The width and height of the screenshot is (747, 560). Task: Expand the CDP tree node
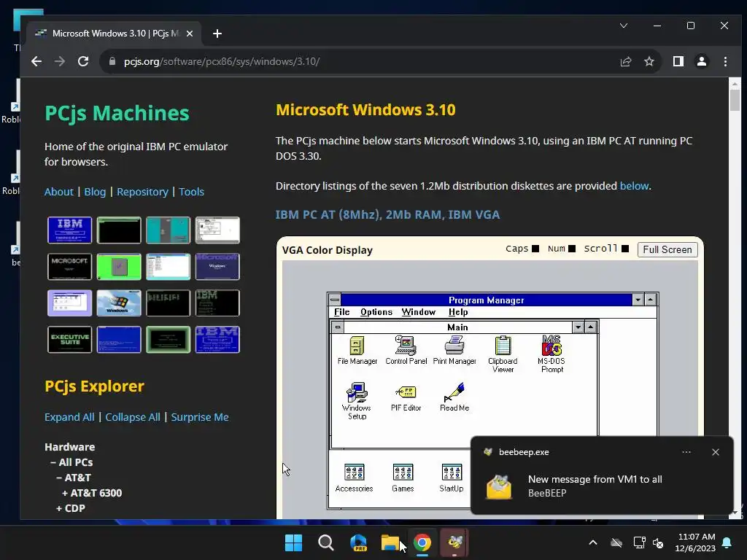59,508
